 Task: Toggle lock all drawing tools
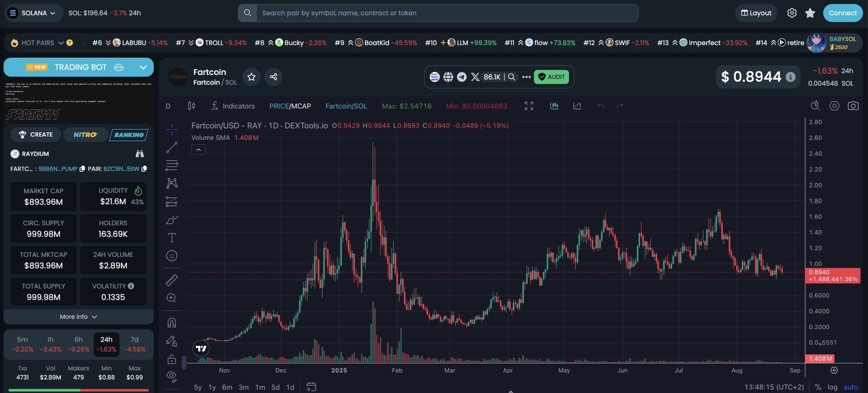click(172, 359)
